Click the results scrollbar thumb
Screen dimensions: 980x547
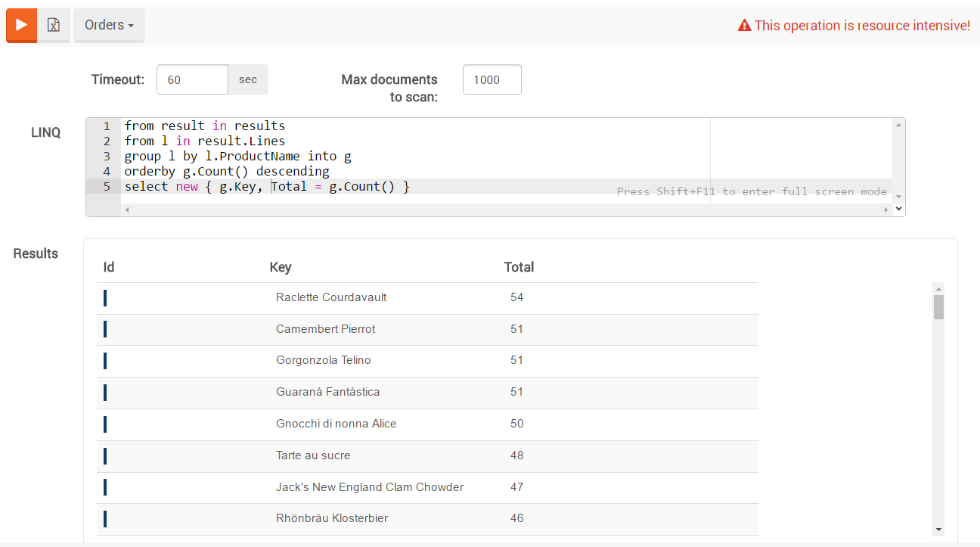tap(938, 307)
